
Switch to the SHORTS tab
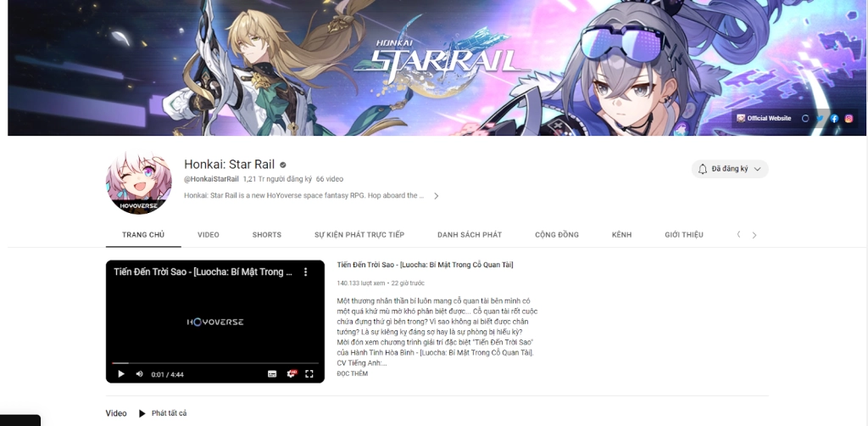coord(267,235)
